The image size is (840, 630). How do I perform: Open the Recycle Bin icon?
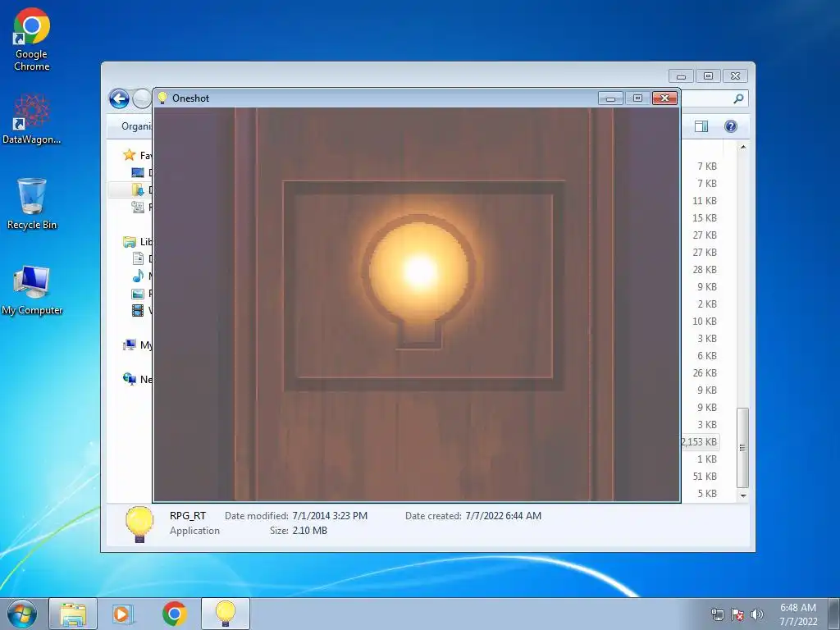32,203
